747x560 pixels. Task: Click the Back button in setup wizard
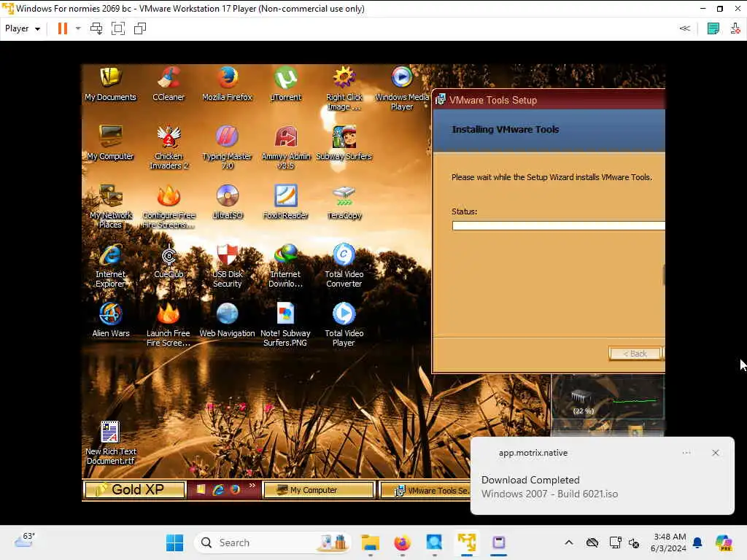pyautogui.click(x=635, y=354)
